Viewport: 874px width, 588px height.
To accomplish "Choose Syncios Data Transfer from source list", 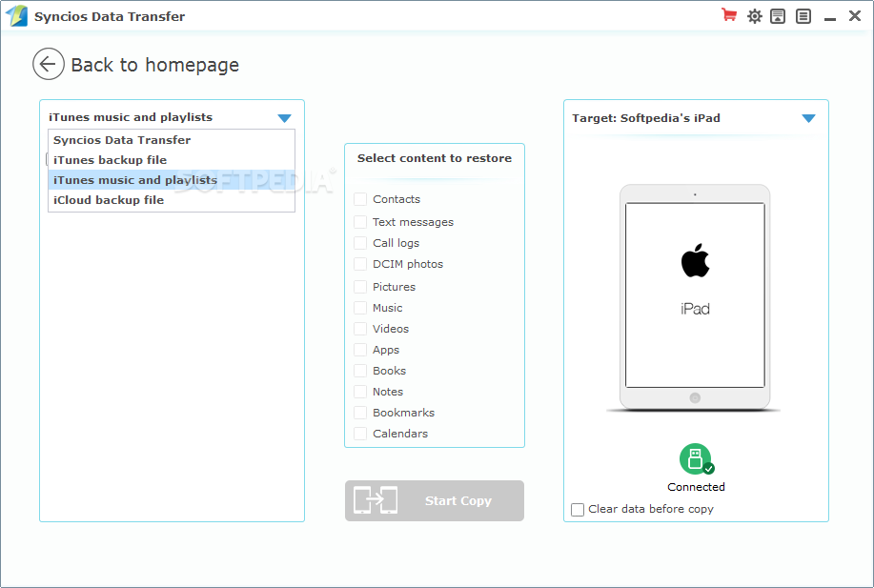I will (172, 140).
